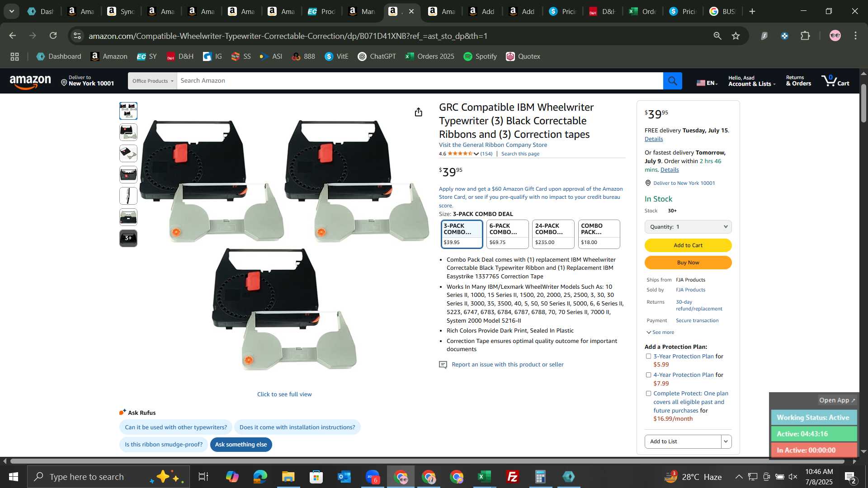The image size is (868, 488).
Task: Open a new browser tab
Action: (752, 11)
